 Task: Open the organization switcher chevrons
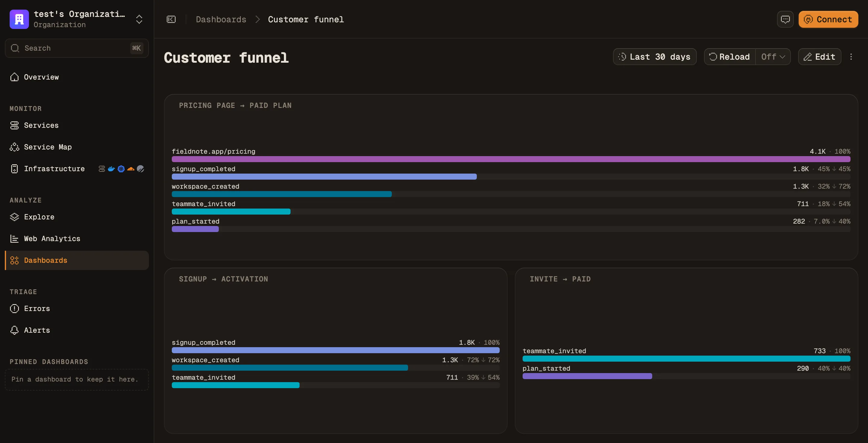click(139, 19)
